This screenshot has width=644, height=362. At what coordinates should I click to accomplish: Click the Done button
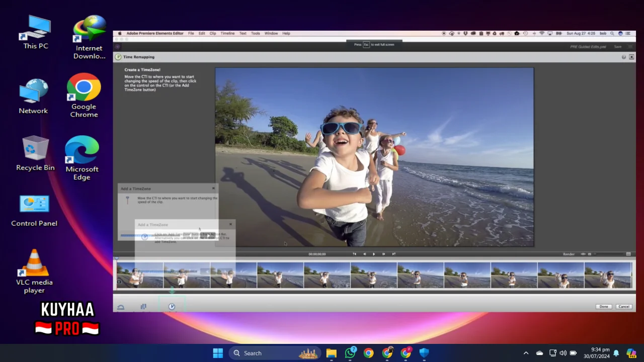[x=604, y=307]
